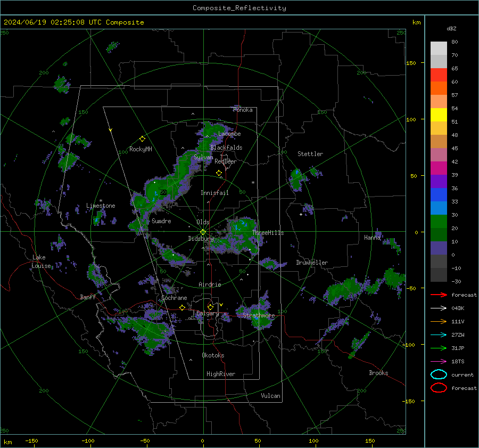
Task: Click the dBZ legend heading
Action: [451, 29]
